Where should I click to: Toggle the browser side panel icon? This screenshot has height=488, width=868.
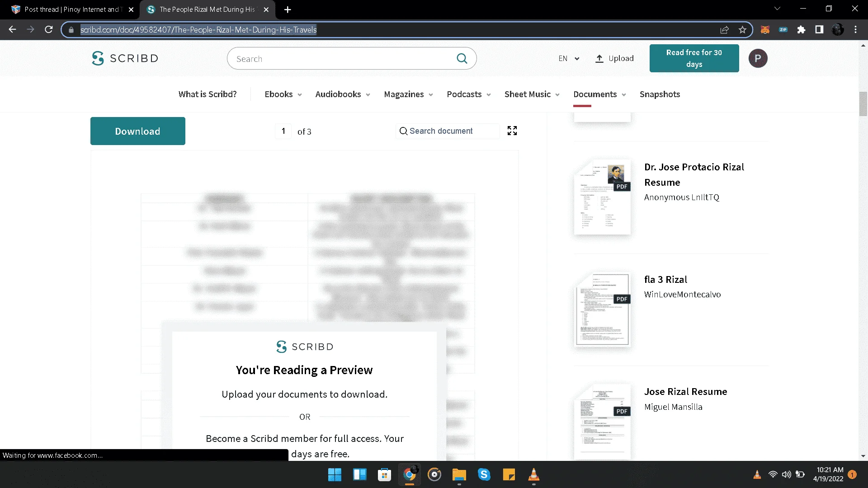coord(819,30)
